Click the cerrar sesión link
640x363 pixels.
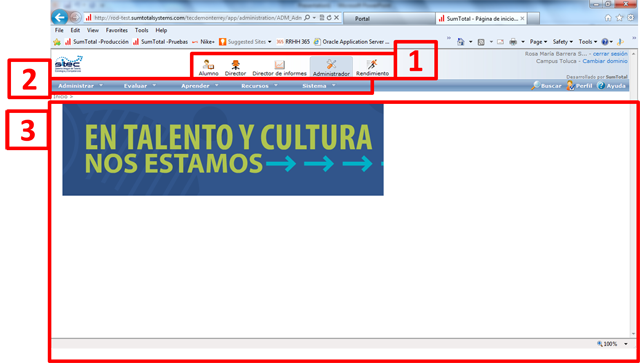[x=610, y=54]
